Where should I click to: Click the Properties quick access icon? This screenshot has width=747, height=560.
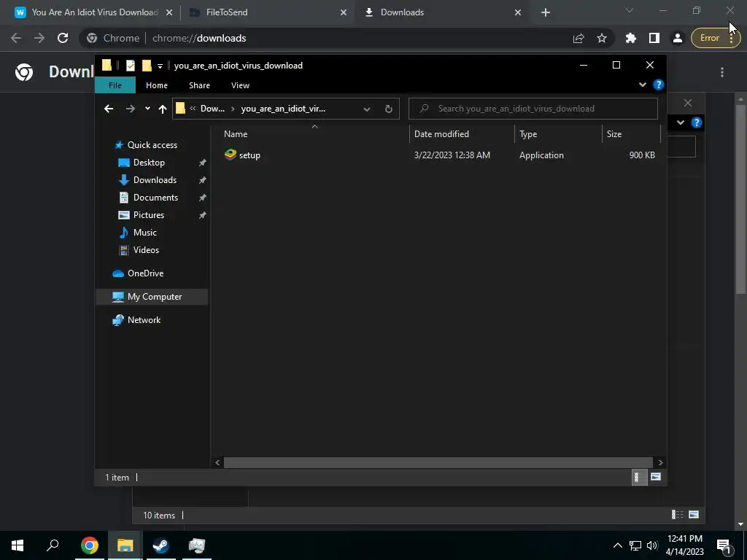(x=130, y=65)
